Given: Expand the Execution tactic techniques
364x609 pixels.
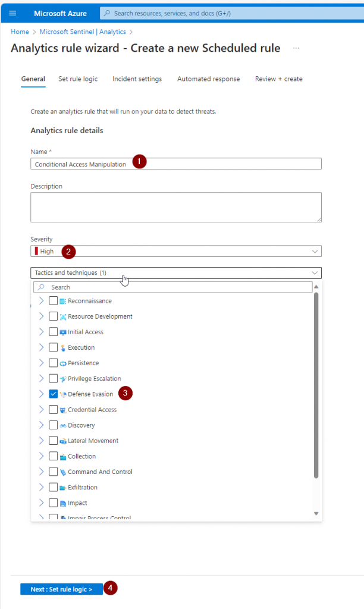Looking at the screenshot, I should 41,347.
